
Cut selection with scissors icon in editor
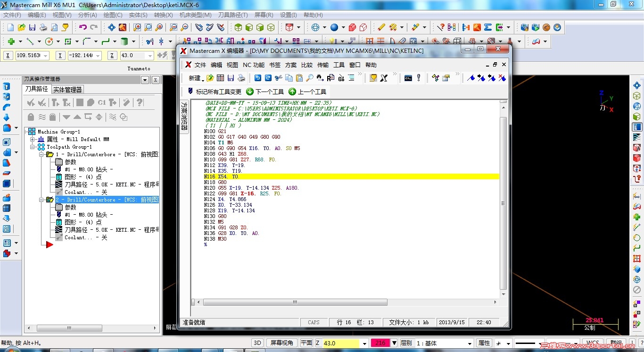coord(278,78)
